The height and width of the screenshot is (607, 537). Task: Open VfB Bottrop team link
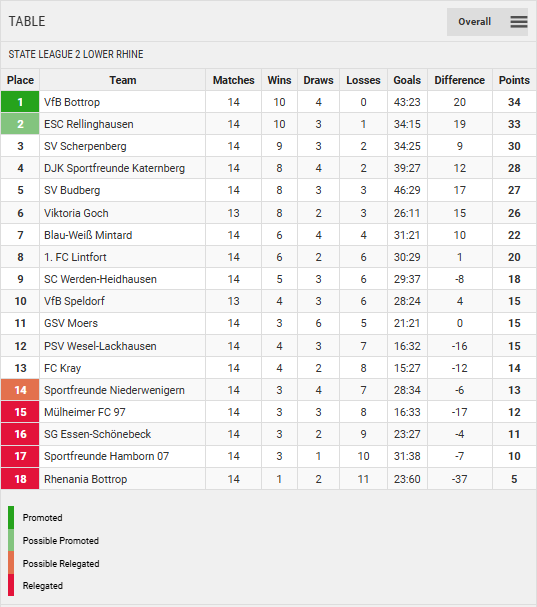tap(72, 102)
